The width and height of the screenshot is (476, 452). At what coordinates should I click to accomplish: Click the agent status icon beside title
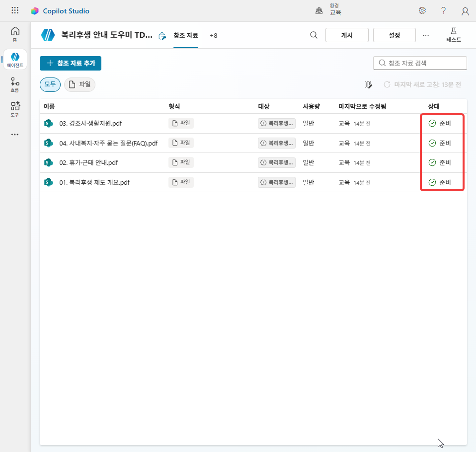[x=162, y=36]
